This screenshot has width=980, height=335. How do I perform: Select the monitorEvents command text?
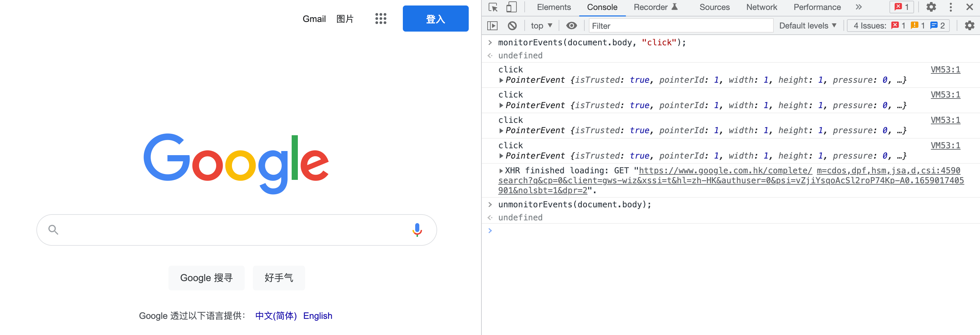pyautogui.click(x=592, y=43)
